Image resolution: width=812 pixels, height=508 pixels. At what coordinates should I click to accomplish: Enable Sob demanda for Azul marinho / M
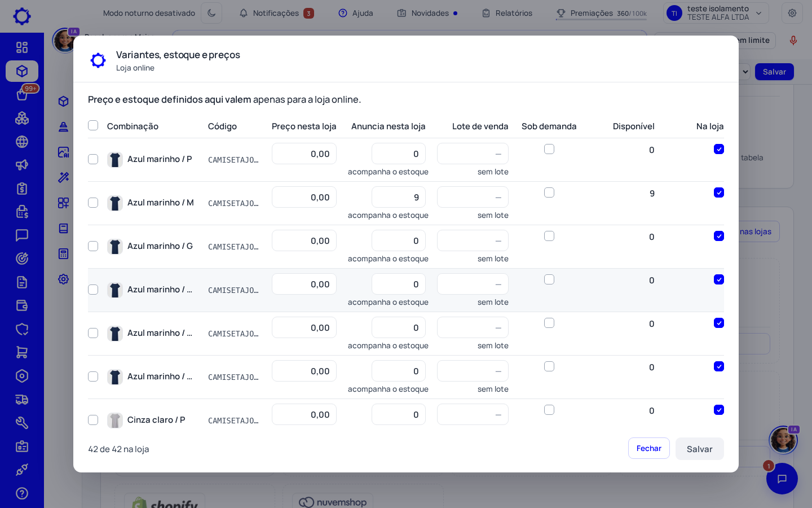click(549, 192)
